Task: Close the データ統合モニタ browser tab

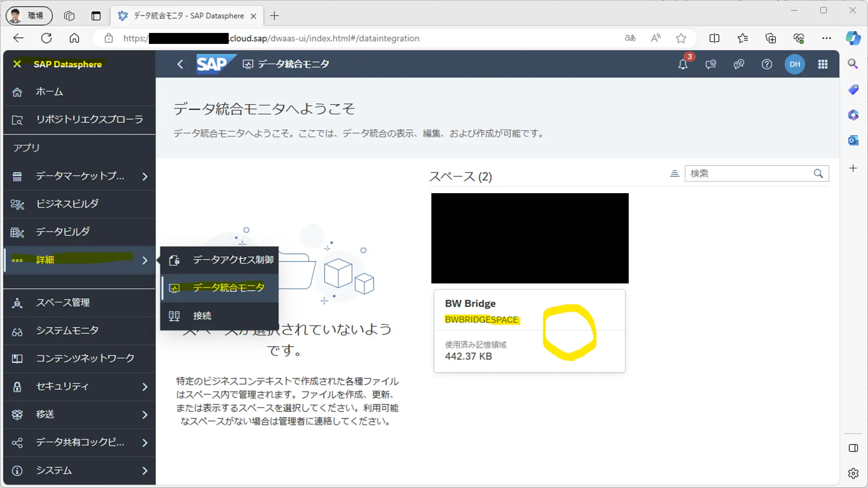Action: (253, 16)
